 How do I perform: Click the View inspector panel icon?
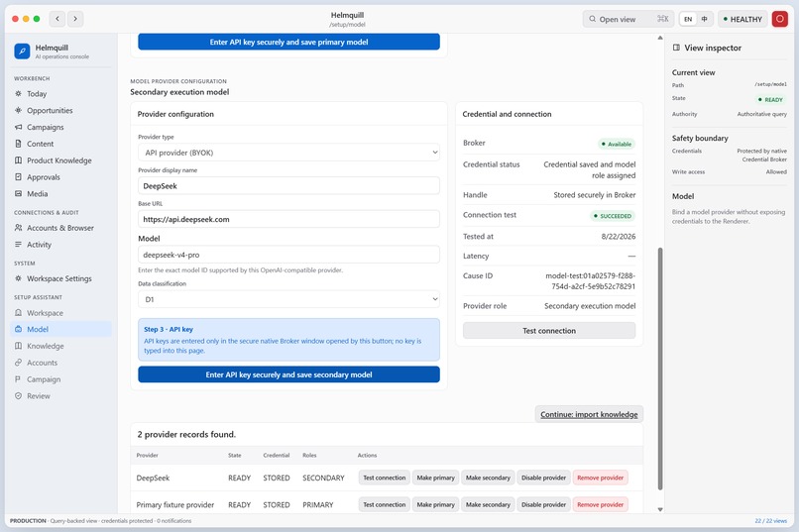click(676, 48)
